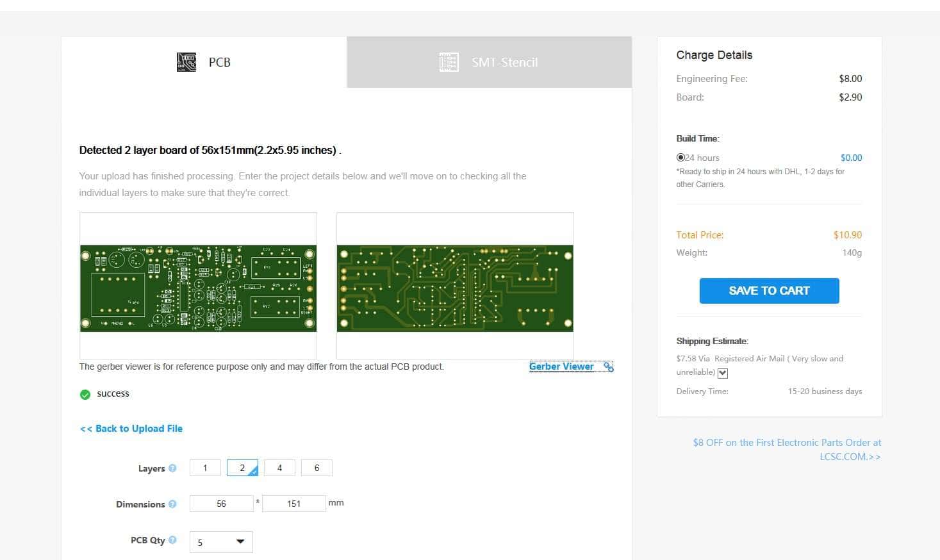940x560 pixels.
Task: Click the PCB board icon in the tab
Action: point(186,62)
